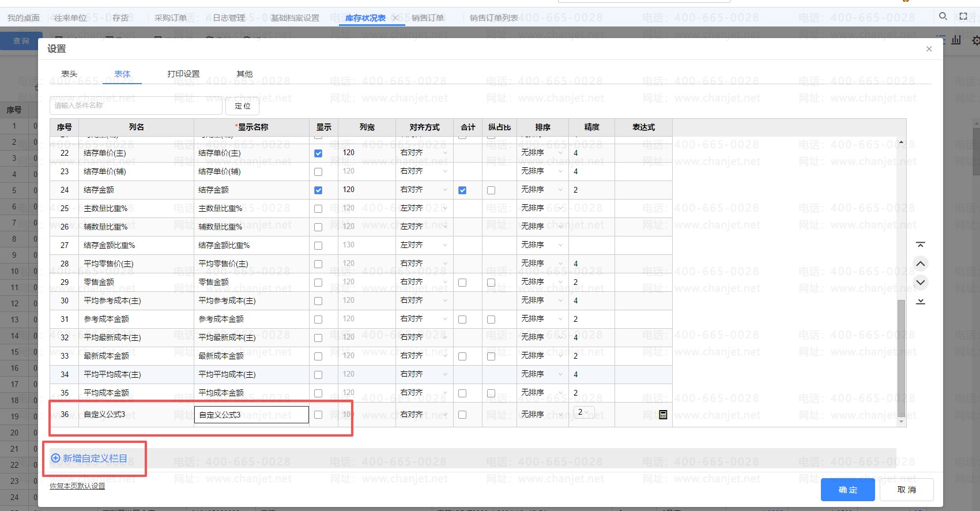Image resolution: width=980 pixels, height=511 pixels.
Task: Open 对齐方式 dropdown for 主数量比重%
Action: 424,208
